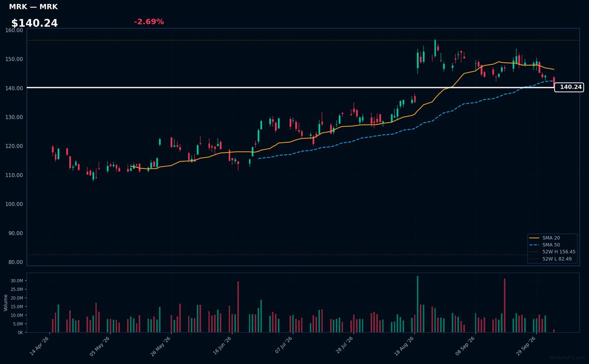Screen dimensions: 589x364
Task: Click the 130.00 y-axis label
Action: coord(15,117)
